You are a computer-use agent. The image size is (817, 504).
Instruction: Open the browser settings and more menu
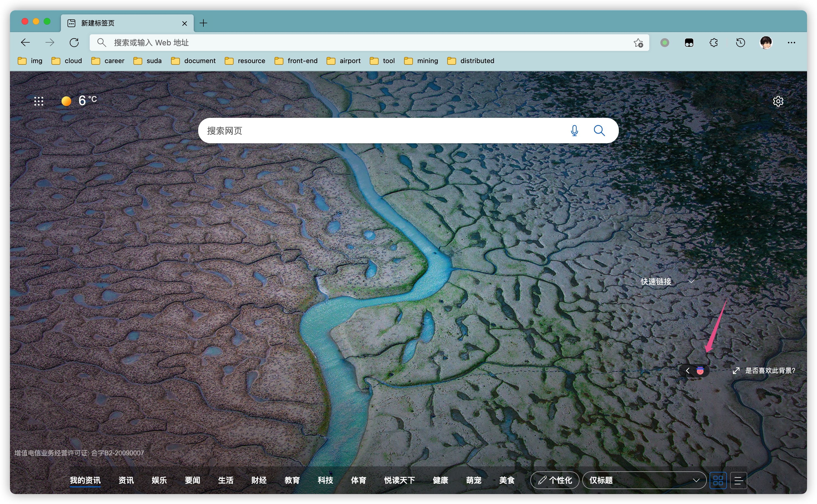coord(791,43)
